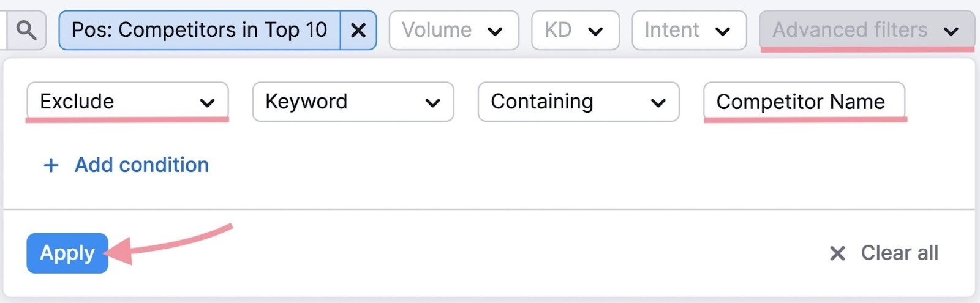Click the chevron arrow beside Exclude

coord(207,103)
